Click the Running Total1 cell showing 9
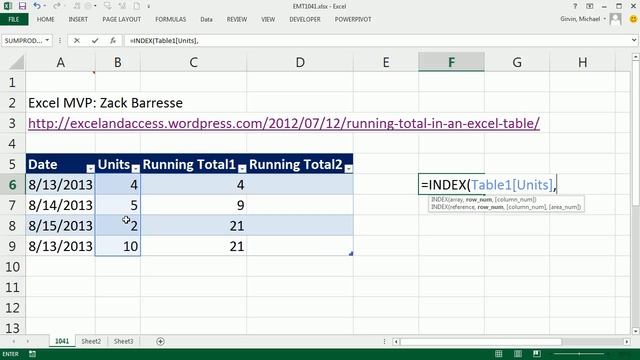Viewport: 640px width, 360px height. click(x=193, y=205)
